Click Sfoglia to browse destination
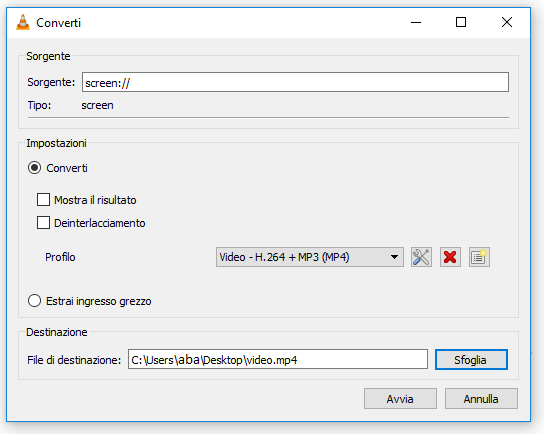Screen dimensions: 544x434 point(471,360)
